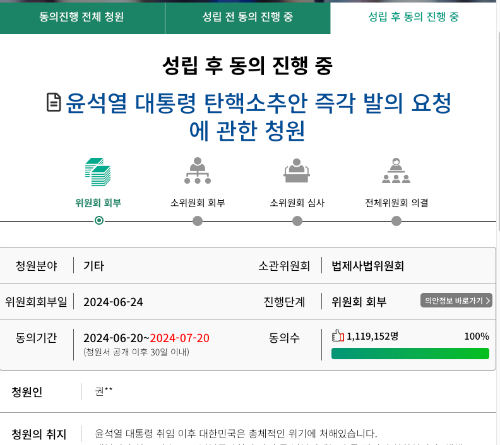The width and height of the screenshot is (500, 445).
Task: Open the 동의진행 전체 청원 tab
Action: pyautogui.click(x=82, y=17)
